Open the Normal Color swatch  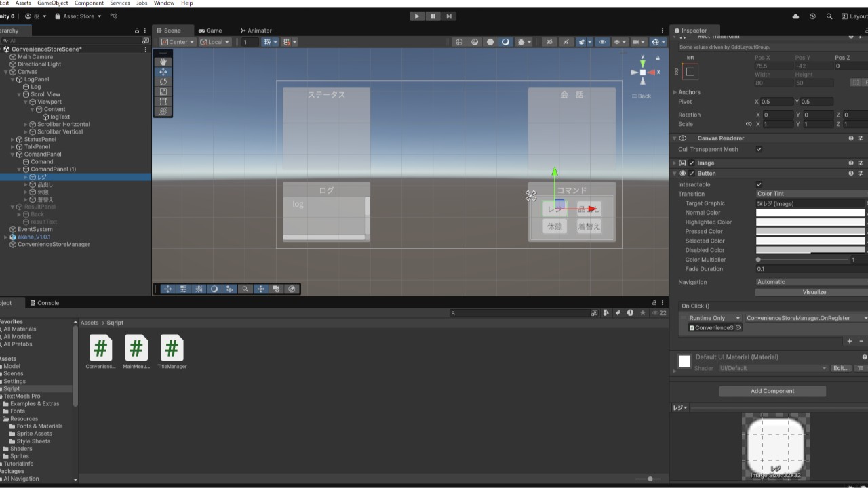click(811, 213)
